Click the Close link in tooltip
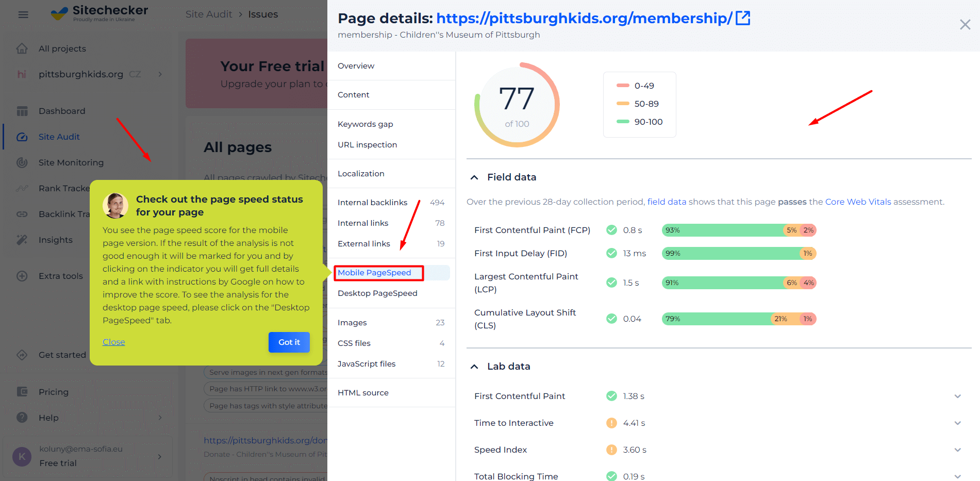This screenshot has width=980, height=481. click(x=113, y=342)
